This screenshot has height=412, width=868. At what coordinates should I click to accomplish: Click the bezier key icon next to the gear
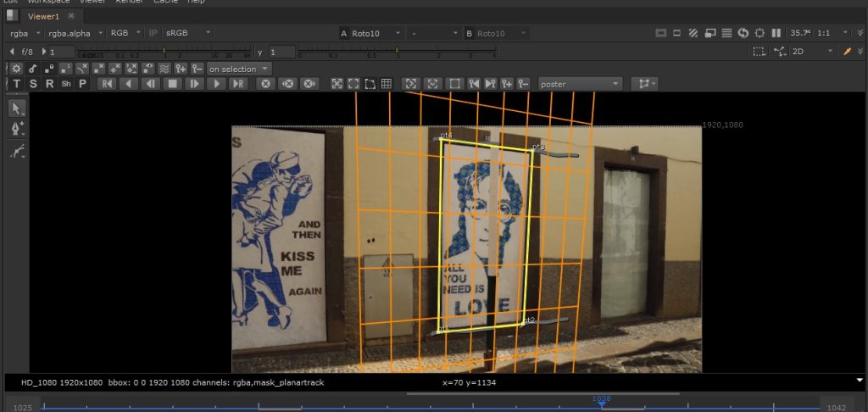[33, 70]
